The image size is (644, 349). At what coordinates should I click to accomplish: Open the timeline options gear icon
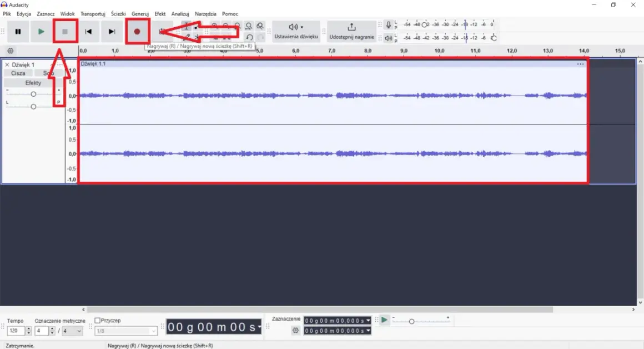(x=10, y=51)
